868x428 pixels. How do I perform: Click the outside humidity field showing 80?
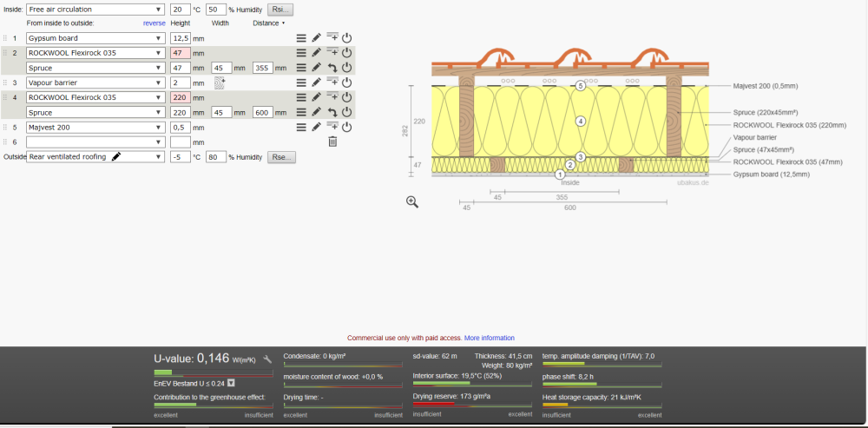216,156
